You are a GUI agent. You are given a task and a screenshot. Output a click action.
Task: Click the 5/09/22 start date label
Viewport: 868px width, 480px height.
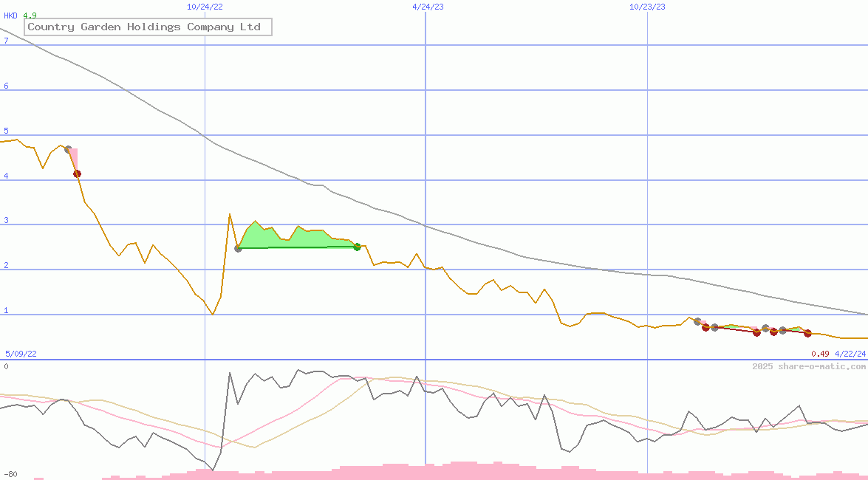pos(21,353)
